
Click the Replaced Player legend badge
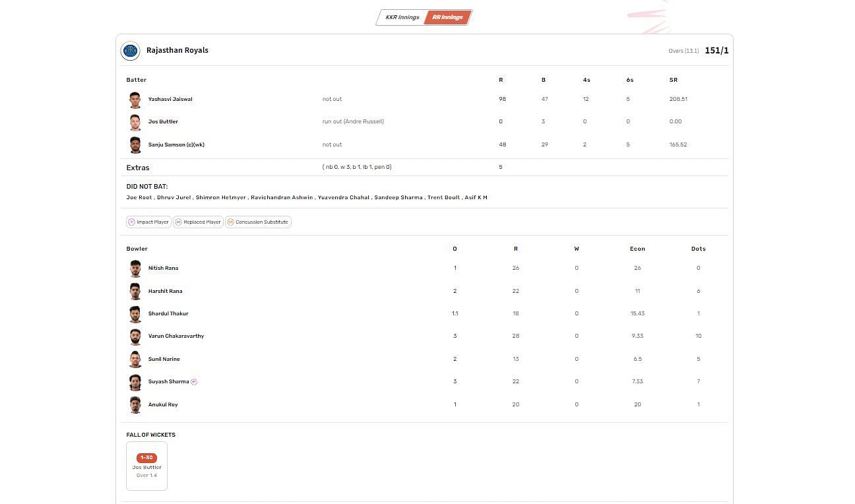click(x=198, y=222)
